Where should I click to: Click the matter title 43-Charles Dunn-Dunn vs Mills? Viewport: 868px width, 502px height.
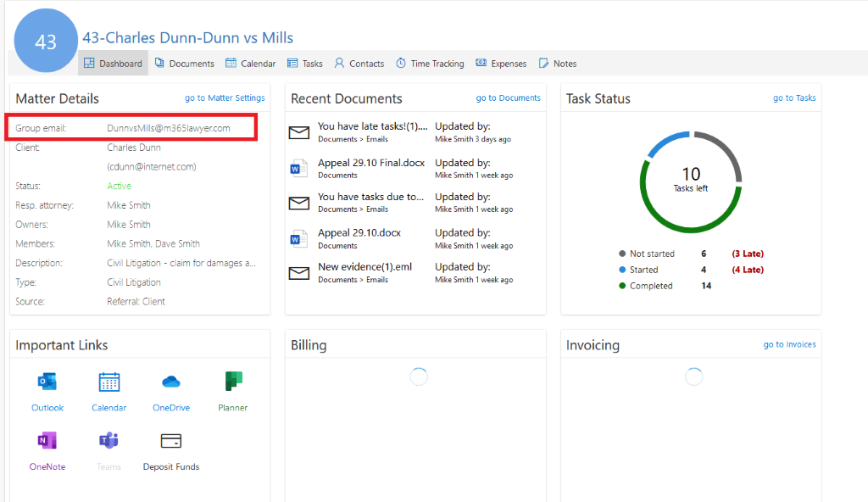[x=187, y=38]
